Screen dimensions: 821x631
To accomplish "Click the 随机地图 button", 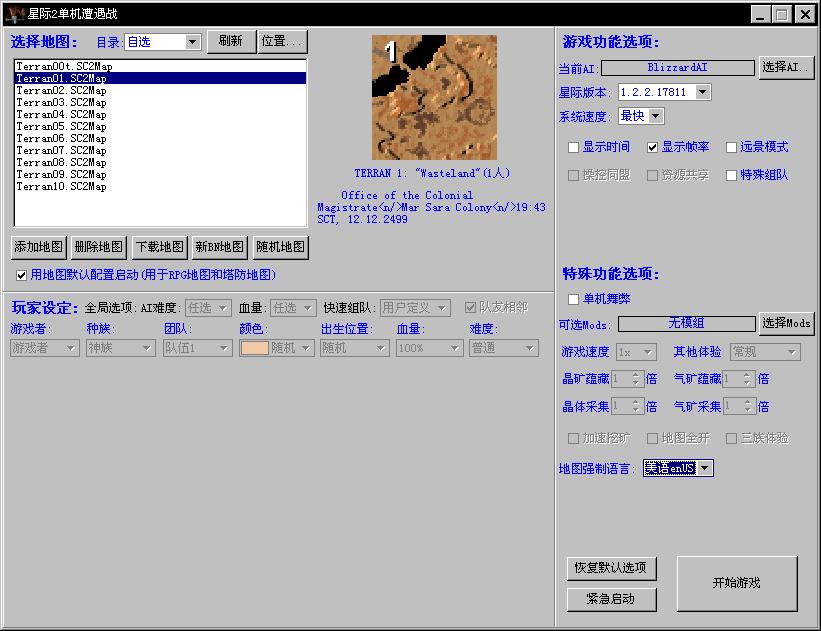I will (x=280, y=247).
